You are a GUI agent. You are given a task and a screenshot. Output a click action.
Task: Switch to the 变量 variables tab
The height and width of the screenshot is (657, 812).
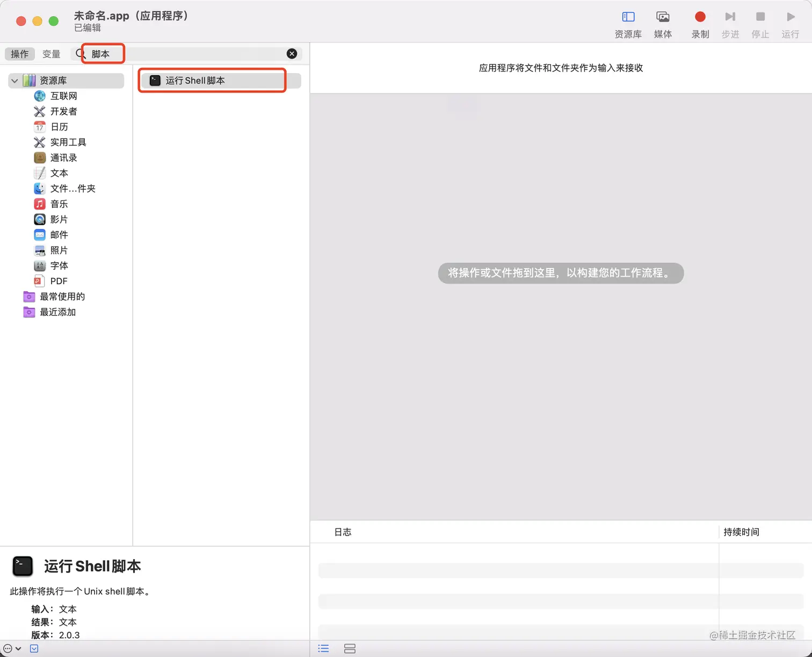pos(52,54)
